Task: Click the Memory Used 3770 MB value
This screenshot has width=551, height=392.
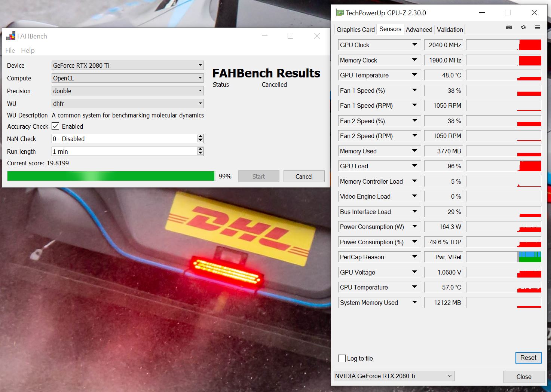Action: point(443,151)
